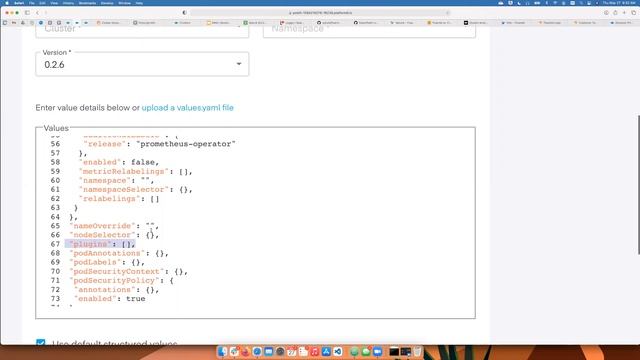Click the Safari address bar
Viewport: 640px width, 360px height.
click(x=320, y=13)
